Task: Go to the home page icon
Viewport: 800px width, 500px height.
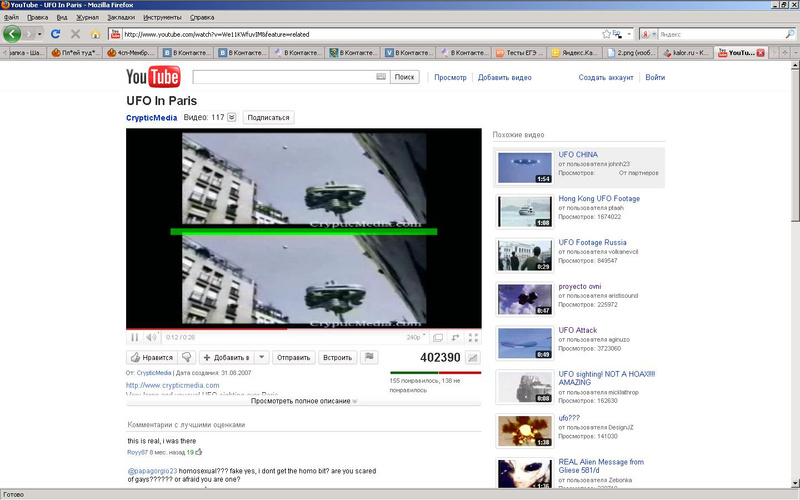Action: point(95,34)
